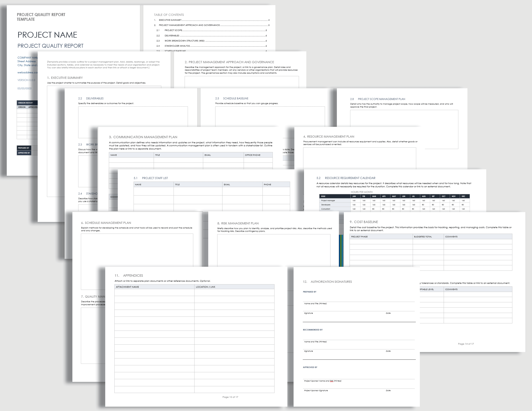Image resolution: width=532 pixels, height=411 pixels.
Task: Select the 'Project Manager' row in resource calendar
Action: (x=394, y=201)
